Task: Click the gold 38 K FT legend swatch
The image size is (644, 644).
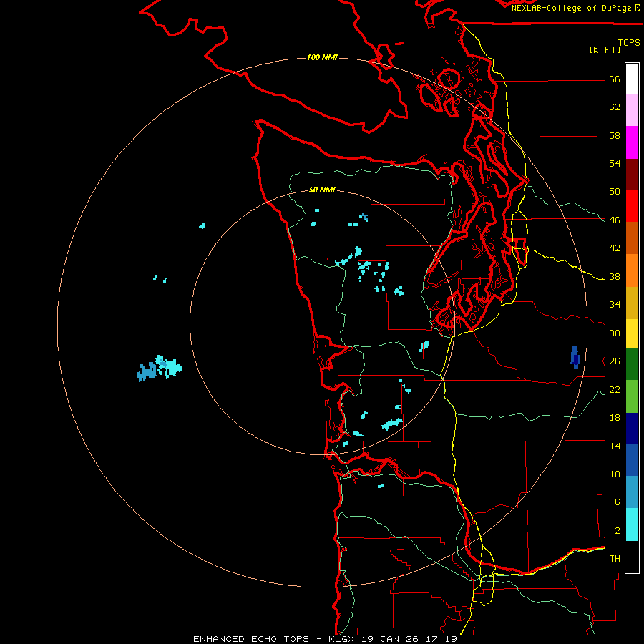Action: 632,303
